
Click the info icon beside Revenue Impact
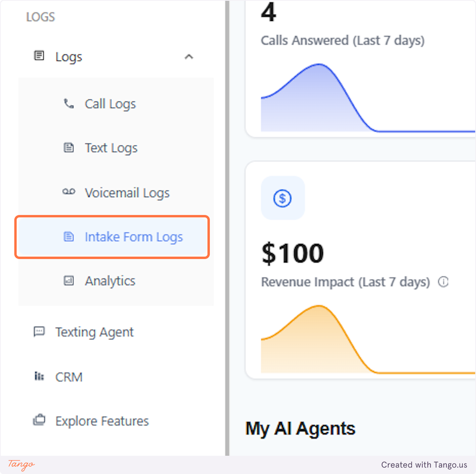(x=443, y=282)
